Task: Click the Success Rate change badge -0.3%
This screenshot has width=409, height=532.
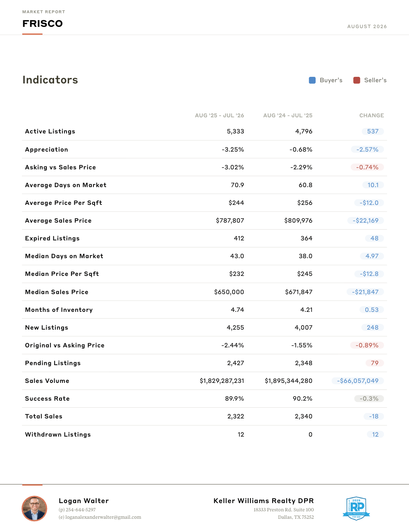Action: click(x=369, y=399)
